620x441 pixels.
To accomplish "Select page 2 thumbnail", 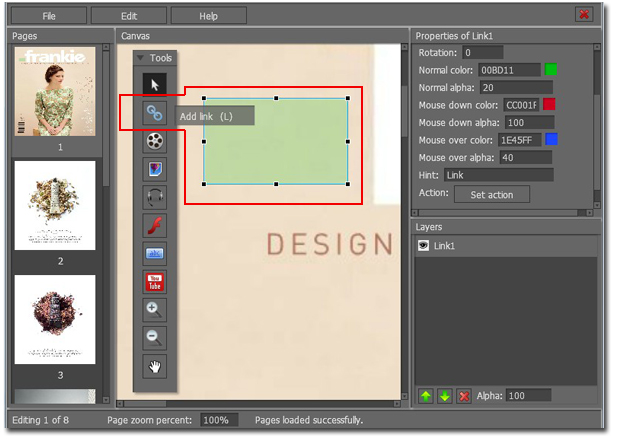I will (x=55, y=206).
